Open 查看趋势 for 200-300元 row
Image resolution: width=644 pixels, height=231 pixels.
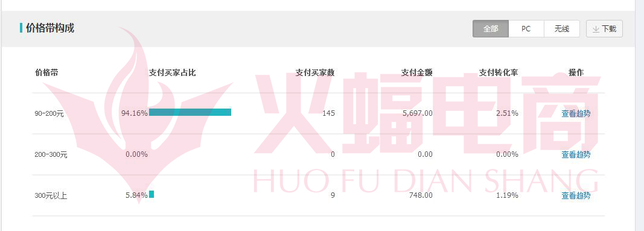pyautogui.click(x=576, y=154)
